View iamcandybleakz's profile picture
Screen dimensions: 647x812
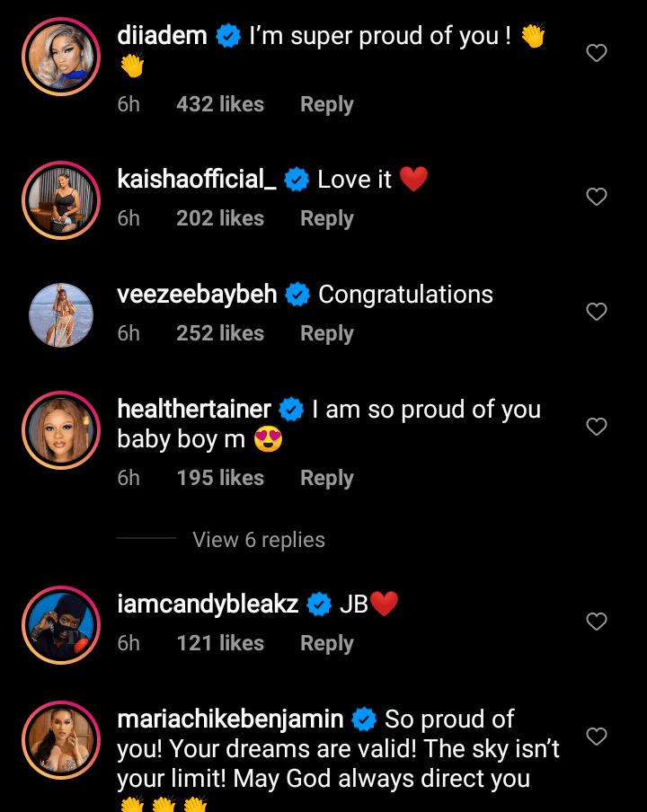(x=61, y=624)
